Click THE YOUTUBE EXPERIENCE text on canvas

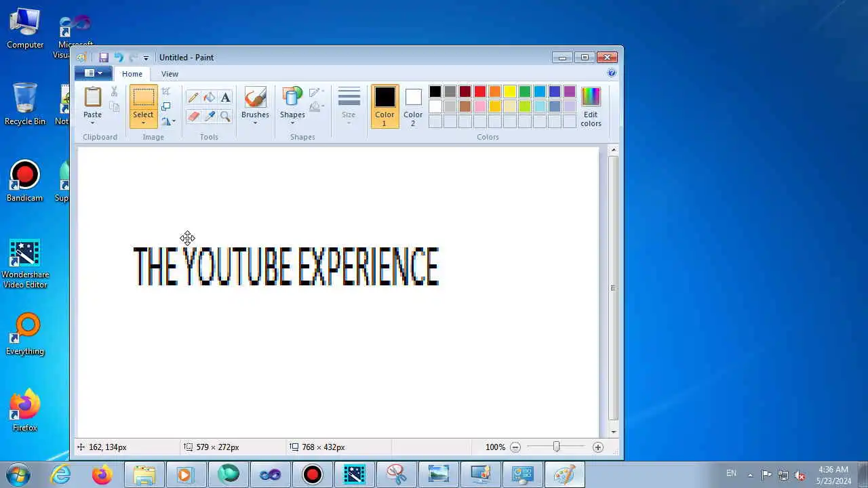(286, 266)
